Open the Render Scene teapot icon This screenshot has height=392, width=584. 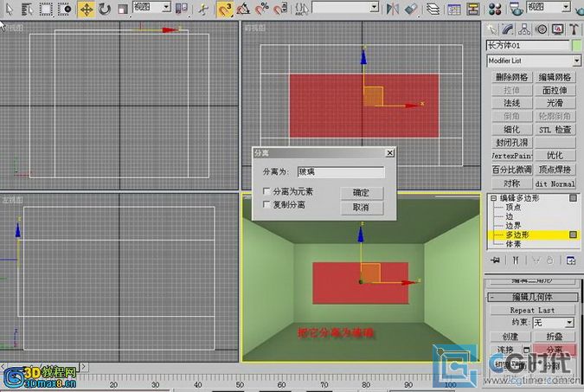[517, 9]
